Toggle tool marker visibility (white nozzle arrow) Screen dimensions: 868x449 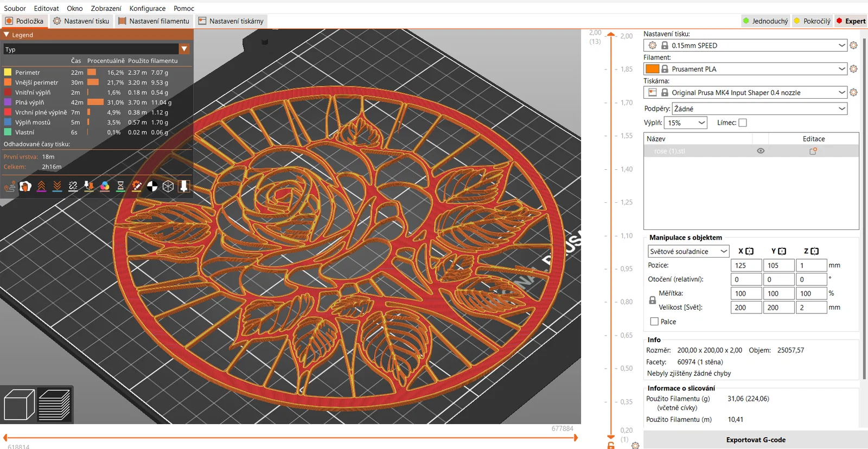pyautogui.click(x=184, y=187)
